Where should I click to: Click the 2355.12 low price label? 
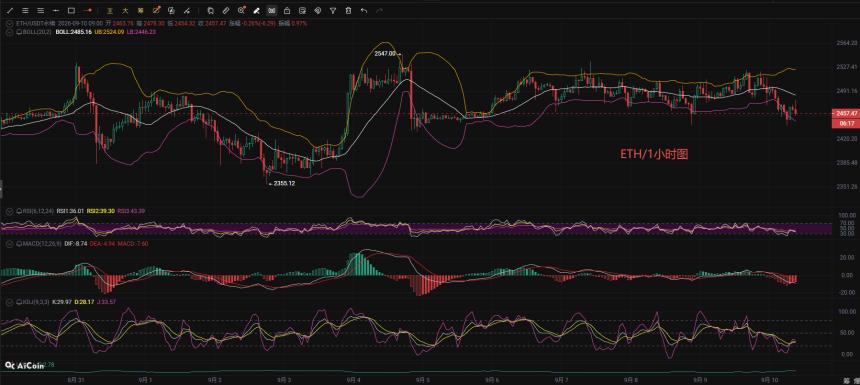click(284, 183)
